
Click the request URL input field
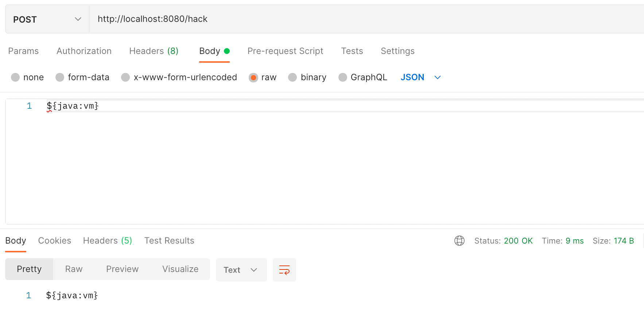(365, 19)
